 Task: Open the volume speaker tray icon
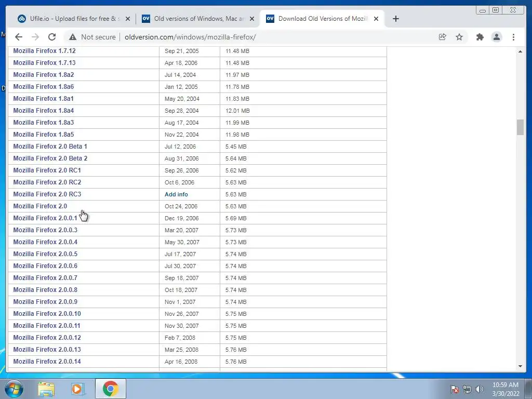(x=480, y=389)
